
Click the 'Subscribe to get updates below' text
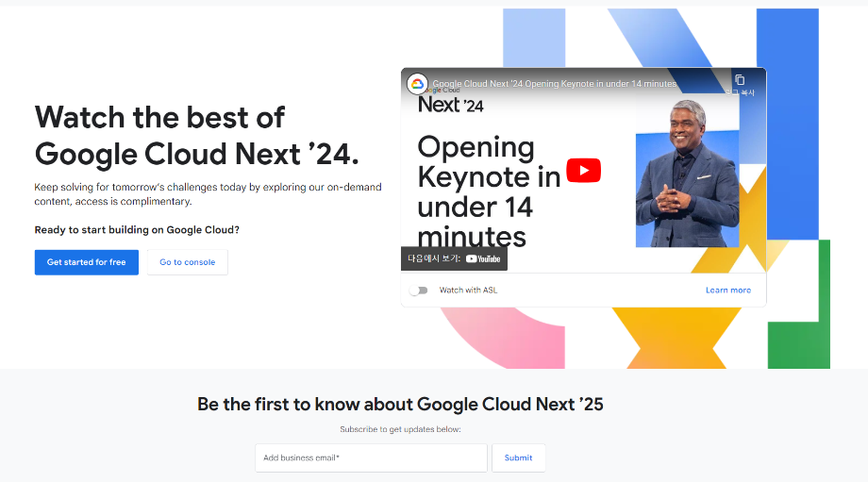[400, 430]
